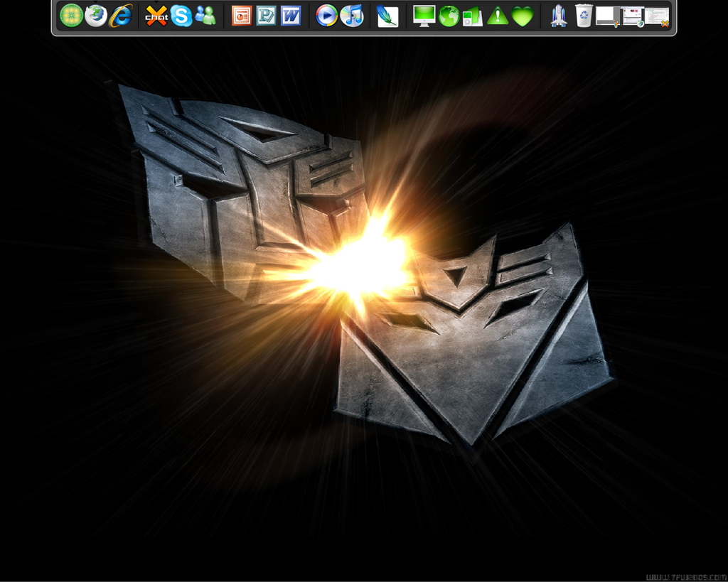Restore minimized Xchat window thumbnail

coord(657,17)
